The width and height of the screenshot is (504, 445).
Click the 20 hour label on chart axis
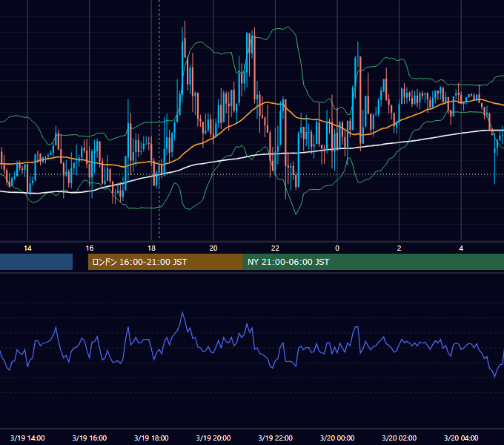click(213, 248)
